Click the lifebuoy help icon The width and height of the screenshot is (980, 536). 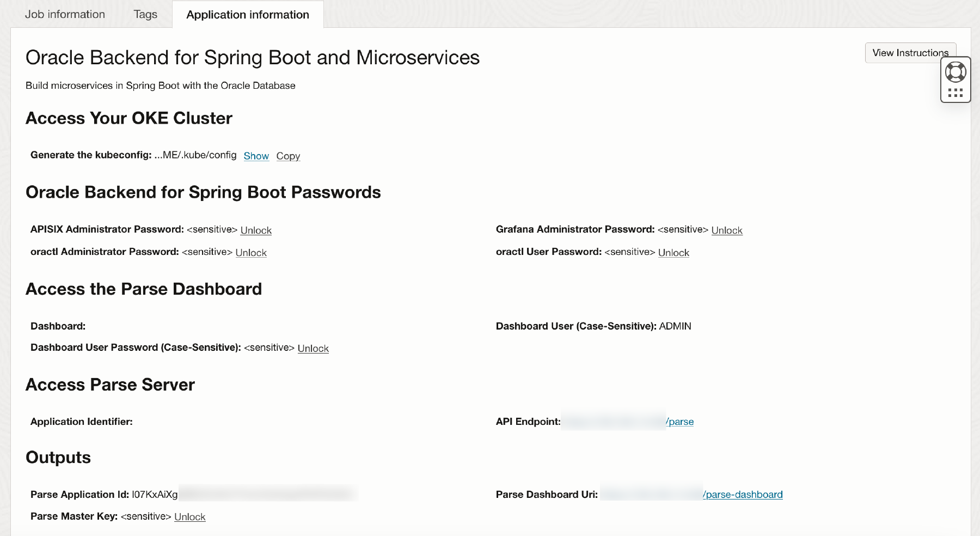(955, 71)
